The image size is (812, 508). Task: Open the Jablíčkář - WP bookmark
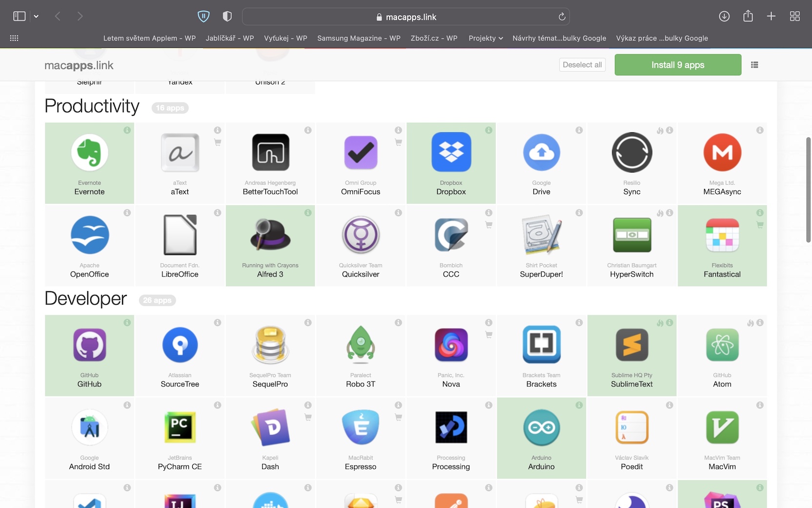pyautogui.click(x=230, y=38)
